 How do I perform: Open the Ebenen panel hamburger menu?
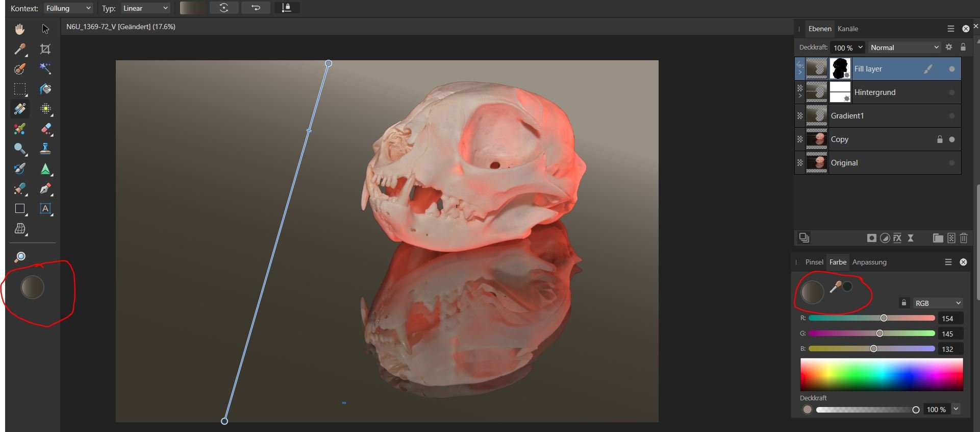click(x=950, y=29)
